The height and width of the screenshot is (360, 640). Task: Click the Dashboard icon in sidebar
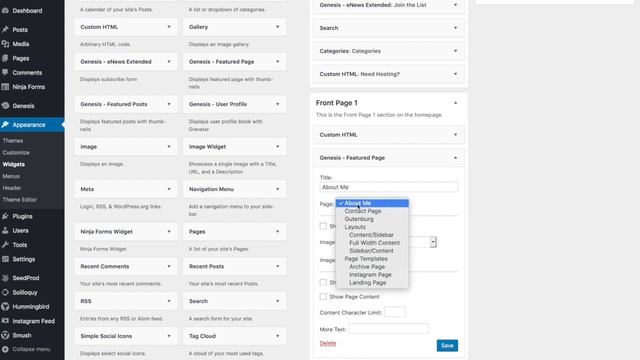[x=5, y=11]
